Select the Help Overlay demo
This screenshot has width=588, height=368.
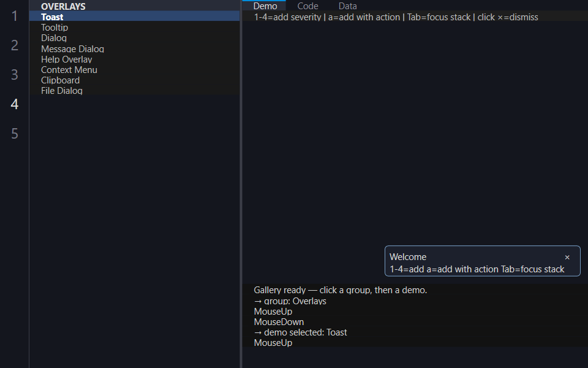point(134,59)
